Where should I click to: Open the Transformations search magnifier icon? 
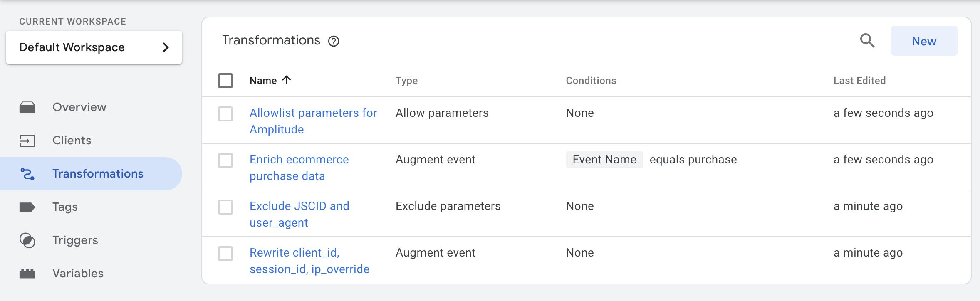(867, 41)
